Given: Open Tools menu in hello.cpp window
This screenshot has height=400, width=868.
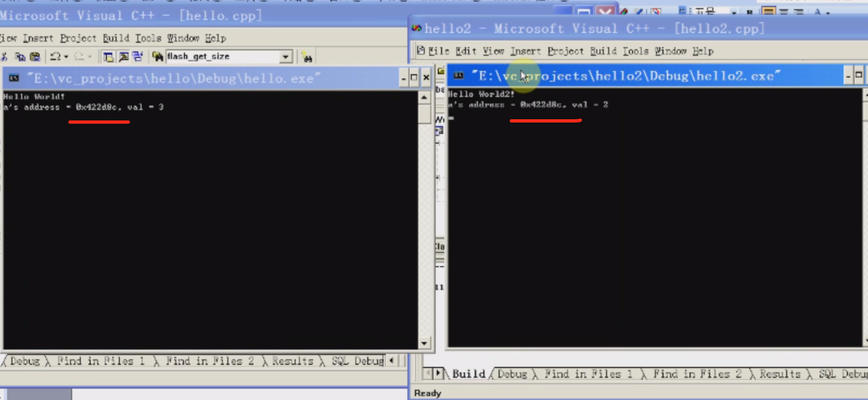Looking at the screenshot, I should tap(148, 38).
